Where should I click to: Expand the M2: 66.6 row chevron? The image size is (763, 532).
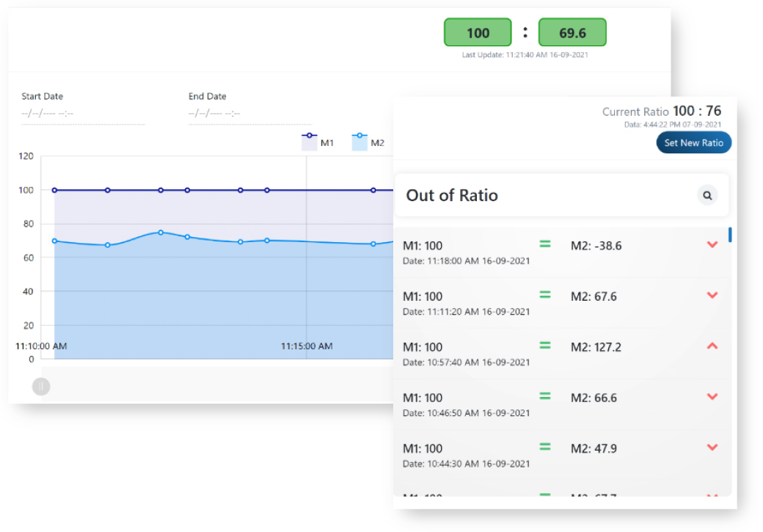pos(712,397)
